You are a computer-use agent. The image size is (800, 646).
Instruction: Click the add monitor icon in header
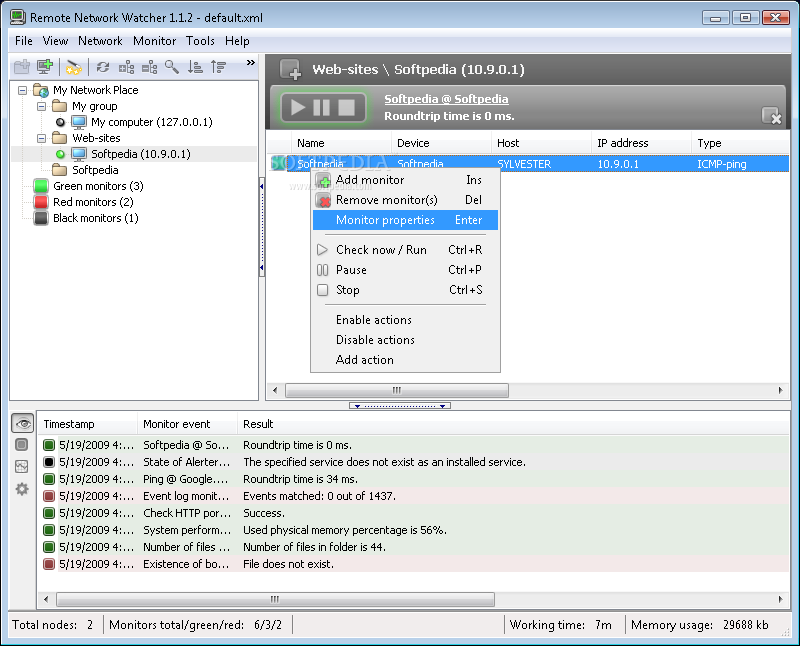pos(291,70)
